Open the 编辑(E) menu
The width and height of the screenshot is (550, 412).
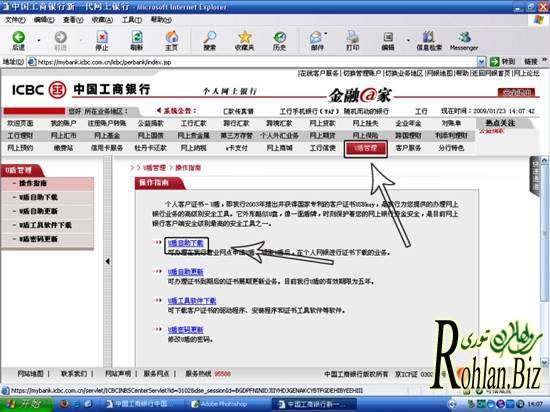[44, 20]
